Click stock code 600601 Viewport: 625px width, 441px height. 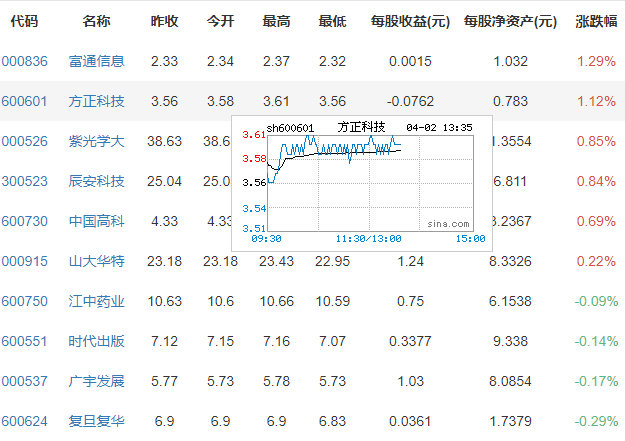click(x=24, y=101)
